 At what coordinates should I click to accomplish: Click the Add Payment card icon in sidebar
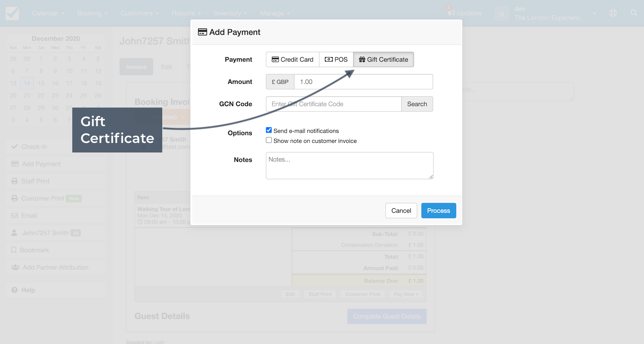pos(15,164)
